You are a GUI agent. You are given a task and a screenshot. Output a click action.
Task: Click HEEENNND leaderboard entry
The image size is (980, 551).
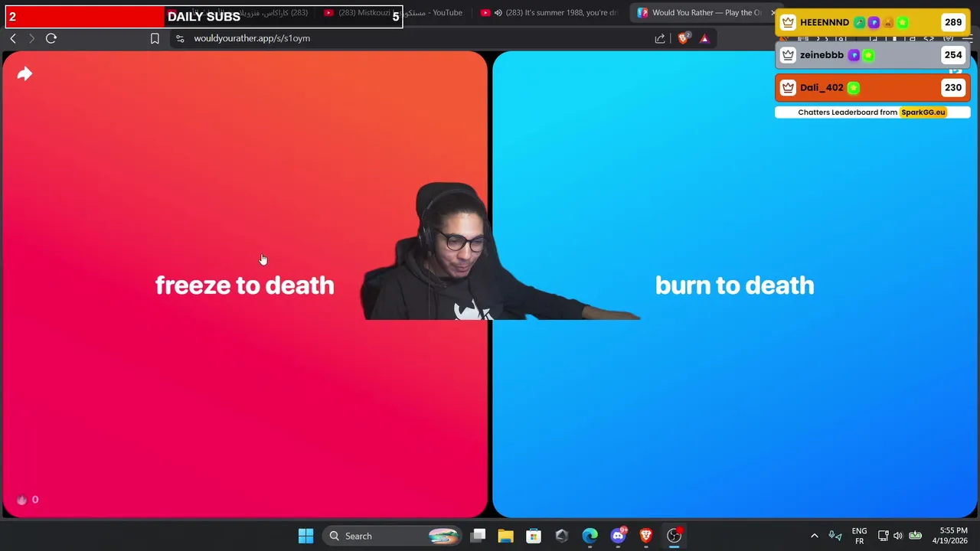pos(872,22)
